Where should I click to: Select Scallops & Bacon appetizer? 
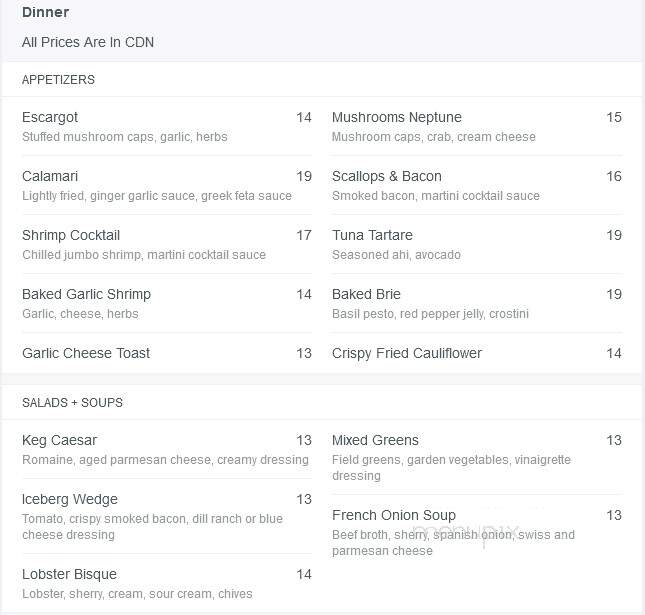477,186
